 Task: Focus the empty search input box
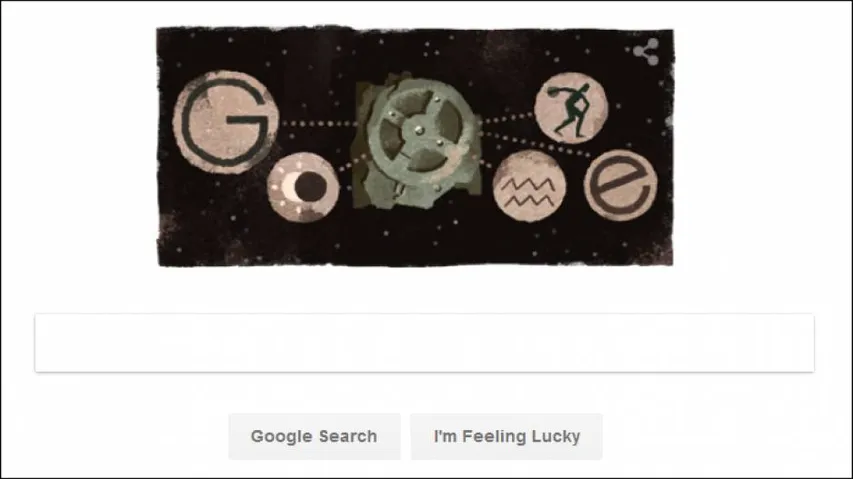click(x=424, y=343)
